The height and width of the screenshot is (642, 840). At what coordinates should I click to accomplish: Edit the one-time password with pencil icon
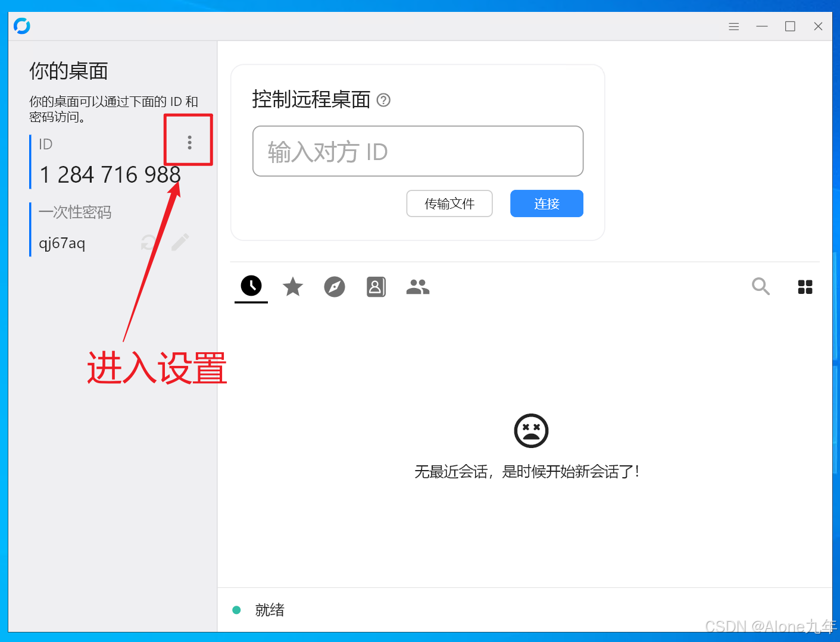[180, 242]
